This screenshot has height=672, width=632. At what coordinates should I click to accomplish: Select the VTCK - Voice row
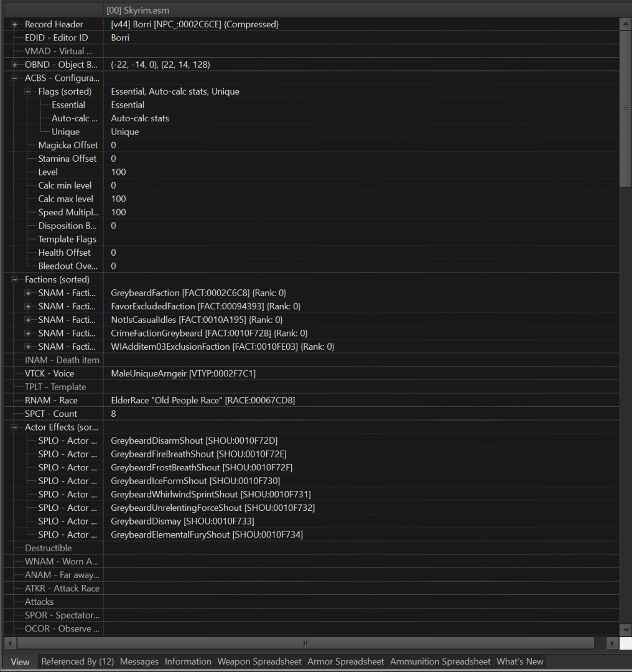[311, 374]
